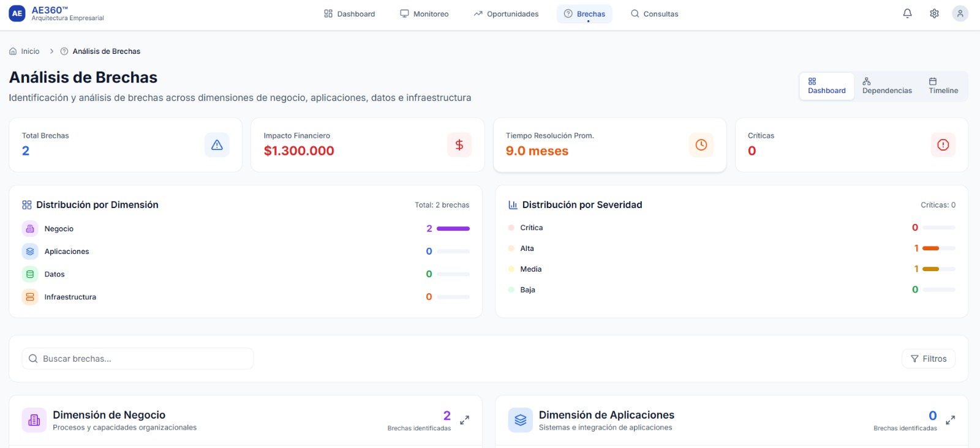Click the Infraestructura server icon
This screenshot has height=448, width=980.
tap(30, 297)
